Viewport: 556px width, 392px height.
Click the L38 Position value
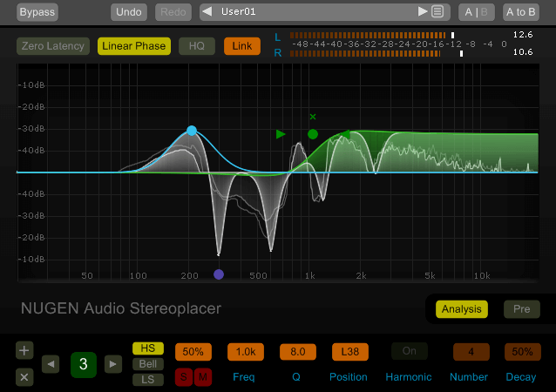[x=350, y=352]
